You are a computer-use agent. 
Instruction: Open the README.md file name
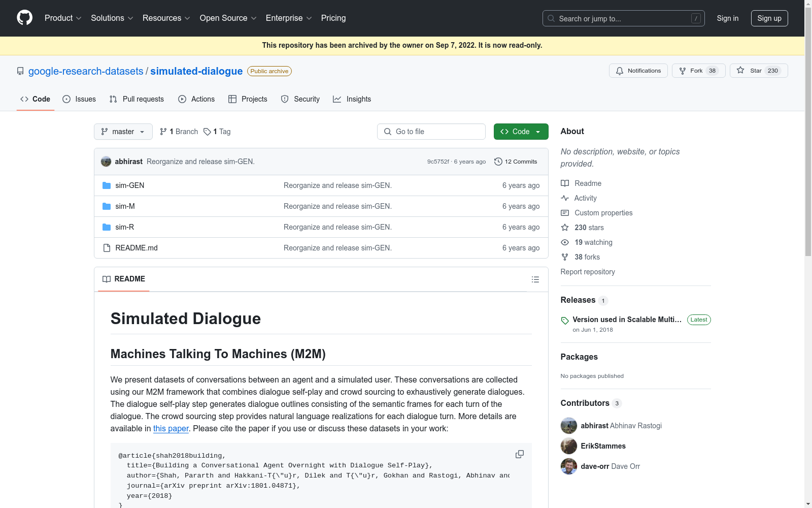tap(137, 248)
